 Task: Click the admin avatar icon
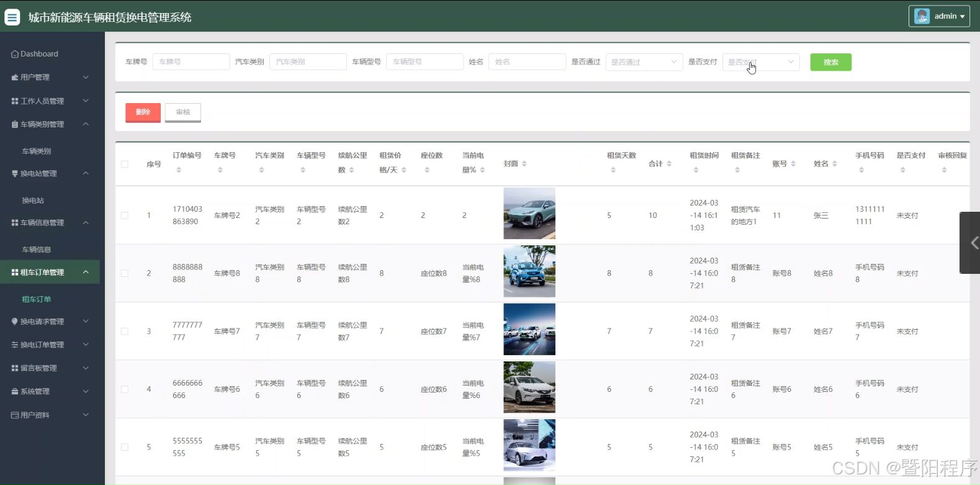(922, 16)
